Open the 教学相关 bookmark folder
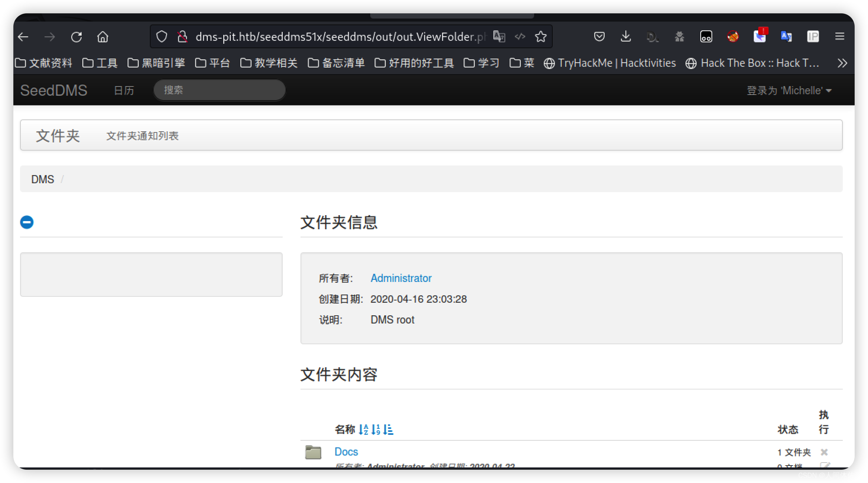 click(269, 63)
